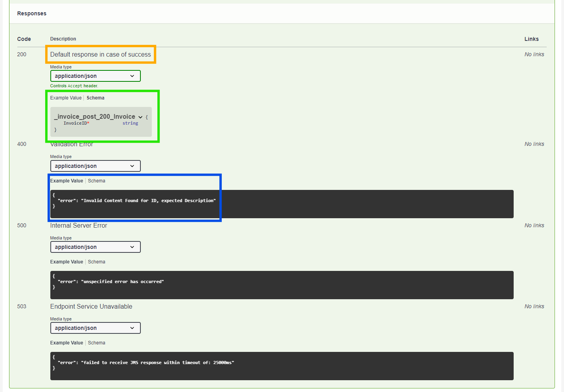Viewport: 564px width, 392px height.
Task: Click the Endpoint Service Unavailable description
Action: [x=91, y=306]
